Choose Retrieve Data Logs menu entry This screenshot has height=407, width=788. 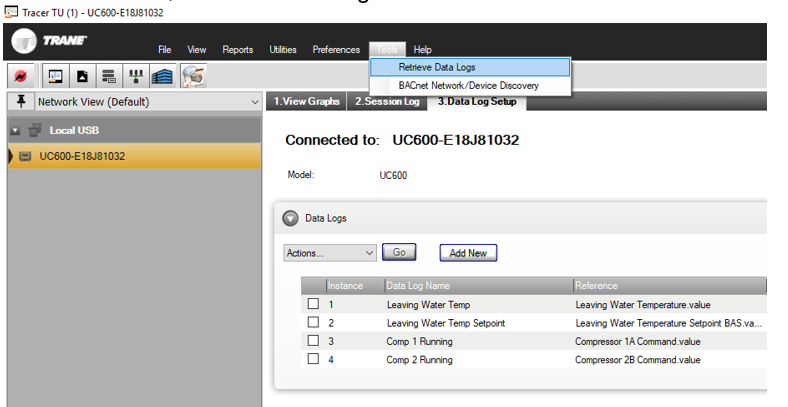tap(470, 67)
